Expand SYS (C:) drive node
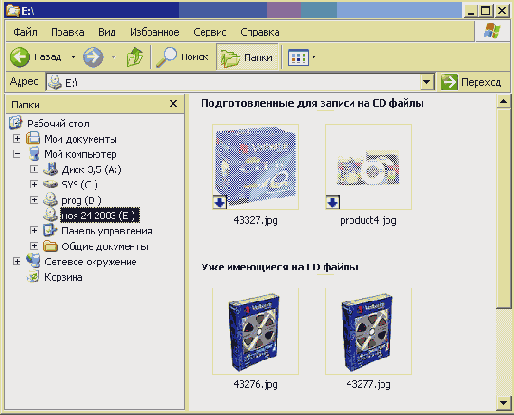The width and height of the screenshot is (514, 415). click(x=34, y=184)
